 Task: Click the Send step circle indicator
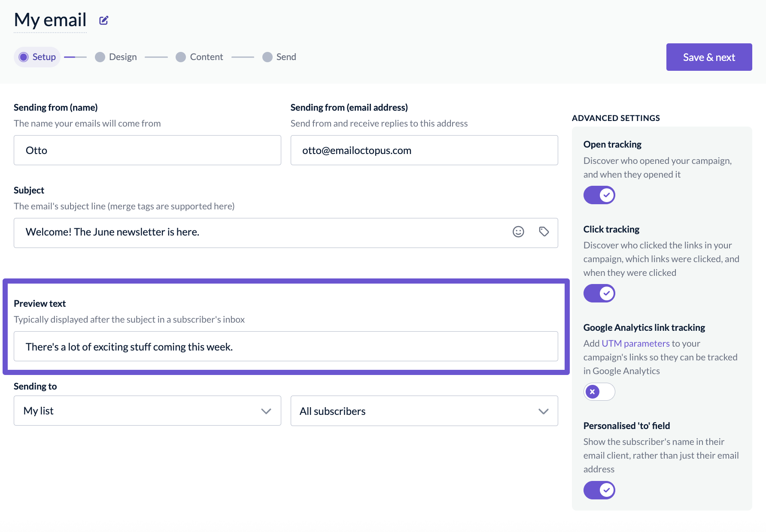click(x=267, y=57)
